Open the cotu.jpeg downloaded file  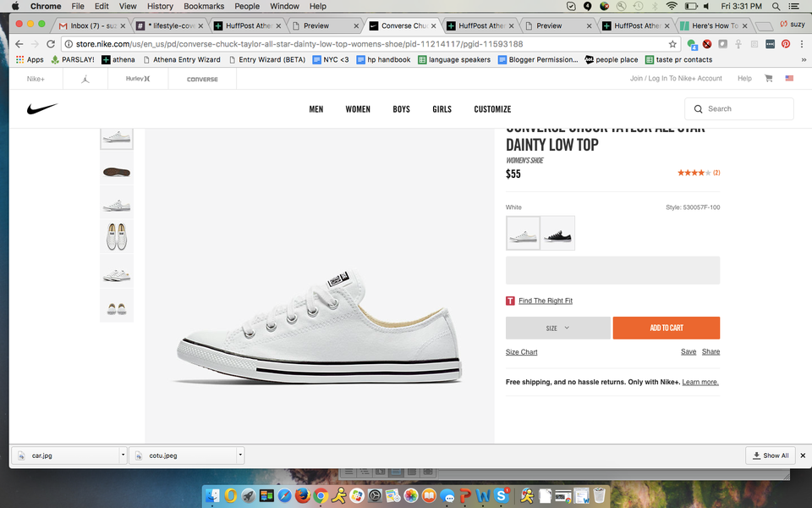click(183, 456)
